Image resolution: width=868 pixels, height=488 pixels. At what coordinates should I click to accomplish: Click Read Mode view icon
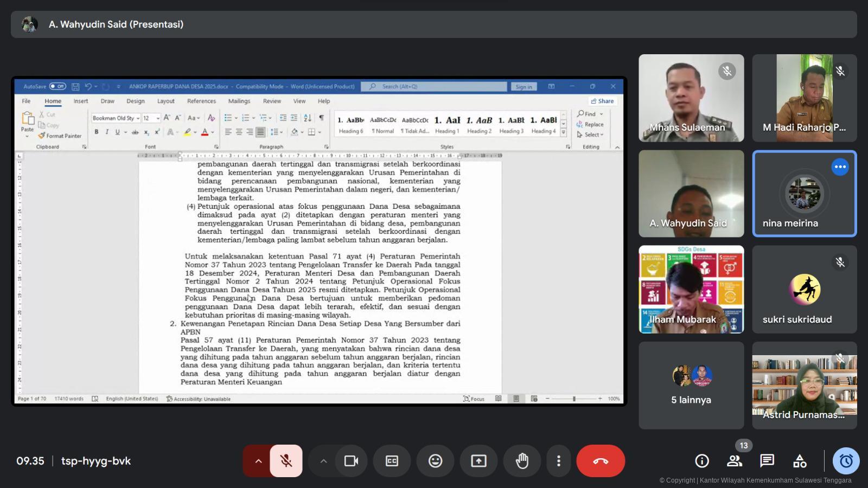coord(499,399)
